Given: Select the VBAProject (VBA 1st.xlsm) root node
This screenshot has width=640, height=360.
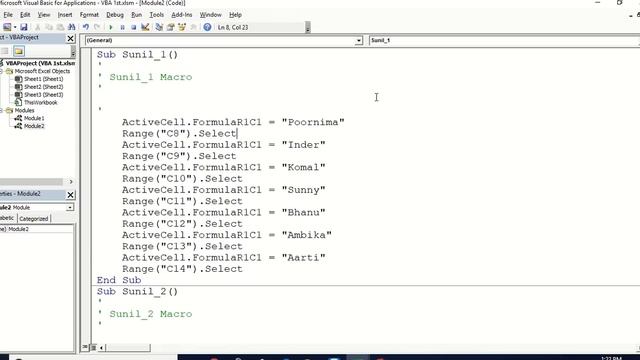Looking at the screenshot, I should [40, 63].
